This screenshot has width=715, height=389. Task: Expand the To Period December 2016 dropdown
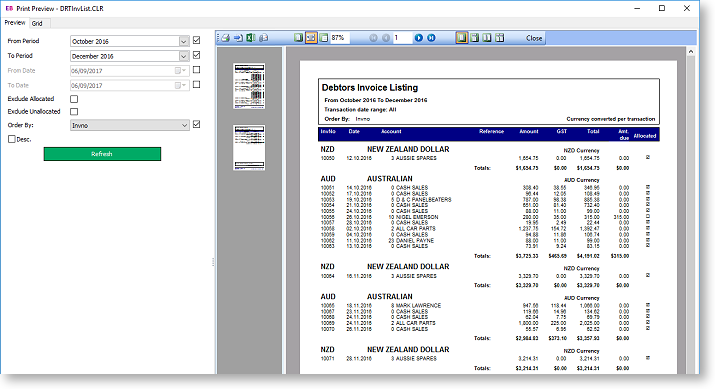point(130,56)
